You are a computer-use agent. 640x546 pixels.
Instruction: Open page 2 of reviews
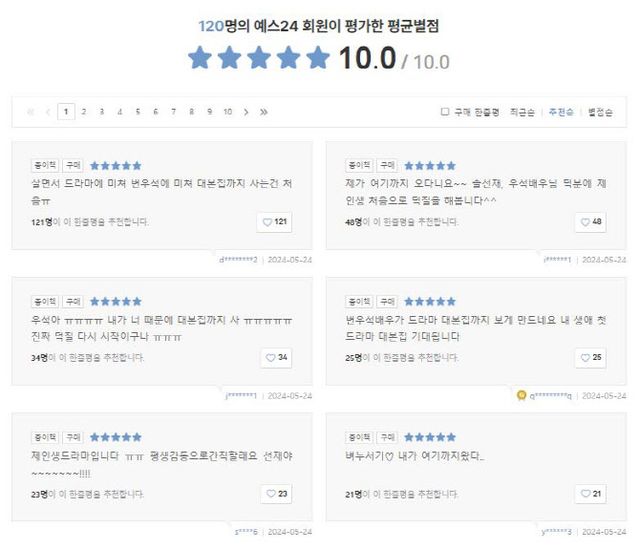pos(84,112)
